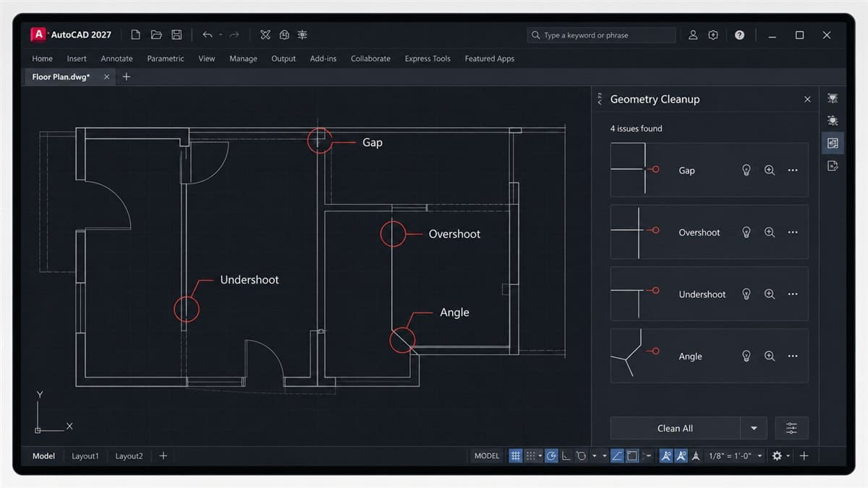The width and height of the screenshot is (868, 488).
Task: Open more options for the Gap issue
Action: [x=793, y=171]
